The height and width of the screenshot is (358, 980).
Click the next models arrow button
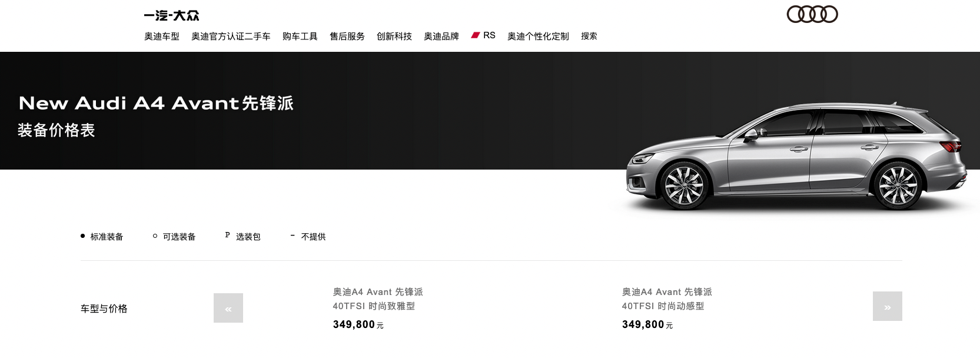888,306
